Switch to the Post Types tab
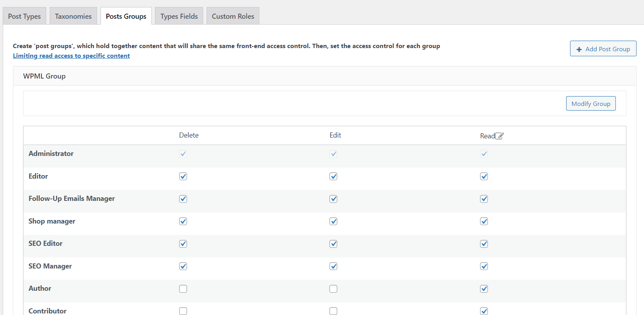Viewport: 644px width, 315px height. point(24,16)
